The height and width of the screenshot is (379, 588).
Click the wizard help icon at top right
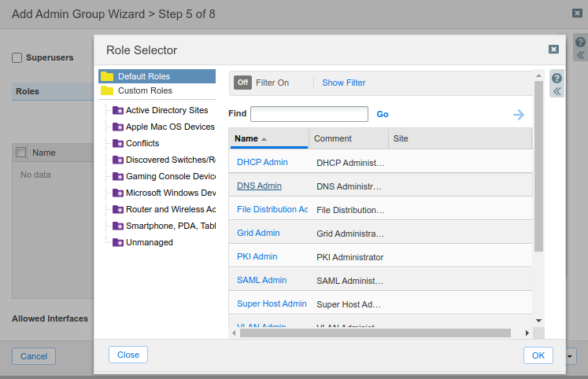point(580,42)
